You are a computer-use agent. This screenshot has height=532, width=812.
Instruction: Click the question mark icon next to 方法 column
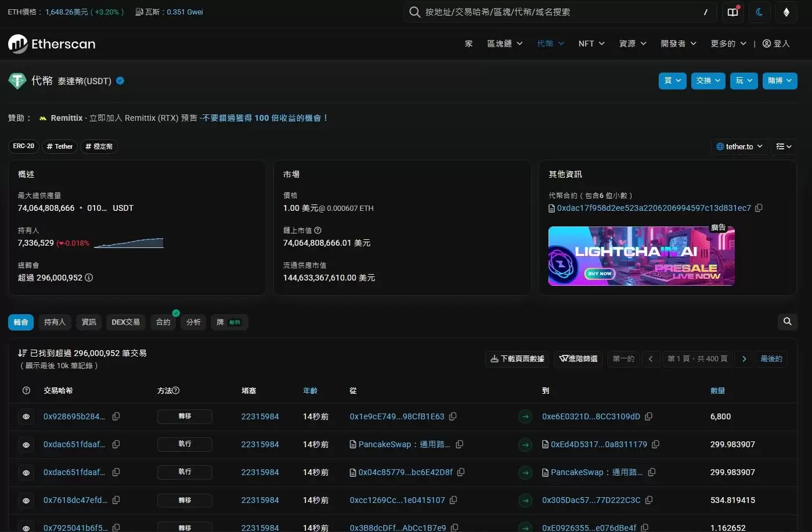(175, 390)
